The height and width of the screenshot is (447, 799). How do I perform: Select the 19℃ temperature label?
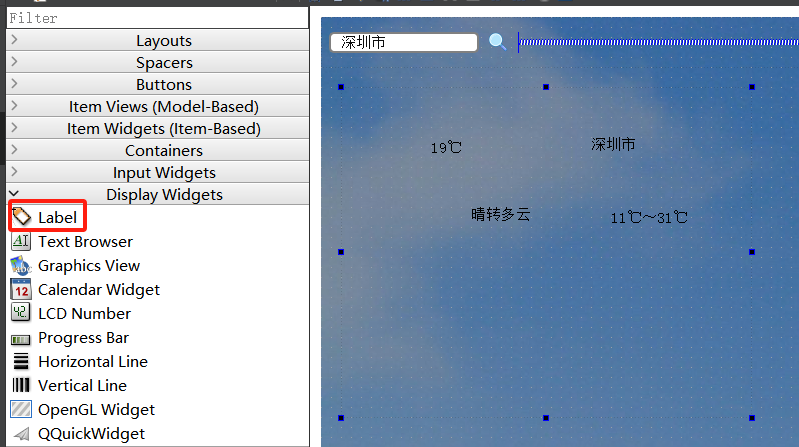pos(446,148)
